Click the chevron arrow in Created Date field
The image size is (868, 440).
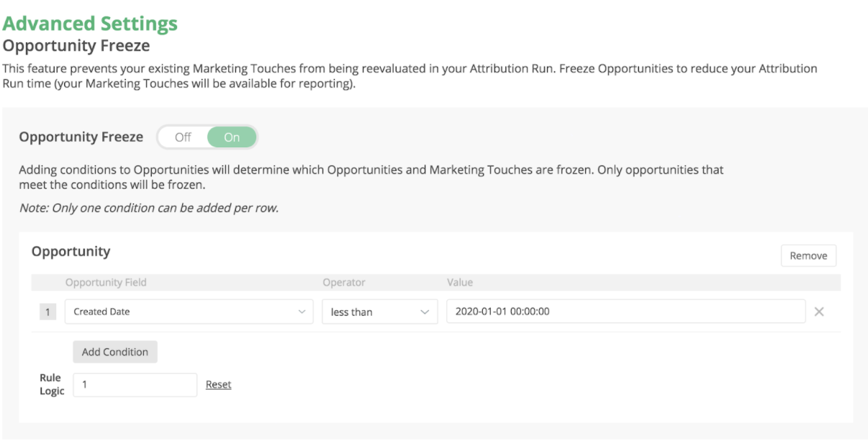pos(302,312)
